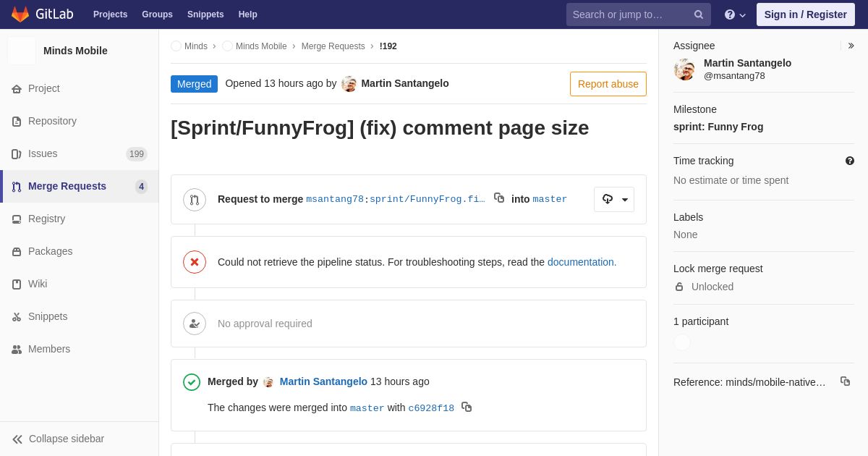This screenshot has width=868, height=456.
Task: Click Martin Santangelo assignee avatar
Action: [x=684, y=69]
